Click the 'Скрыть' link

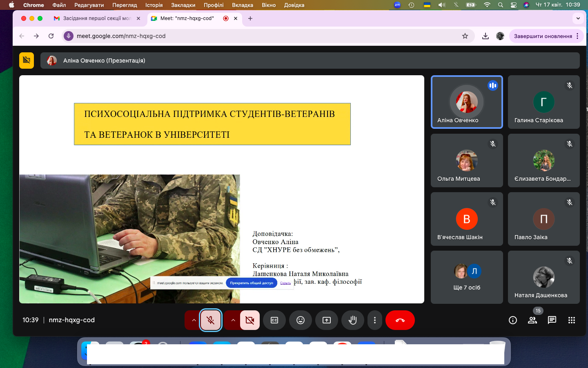point(285,283)
